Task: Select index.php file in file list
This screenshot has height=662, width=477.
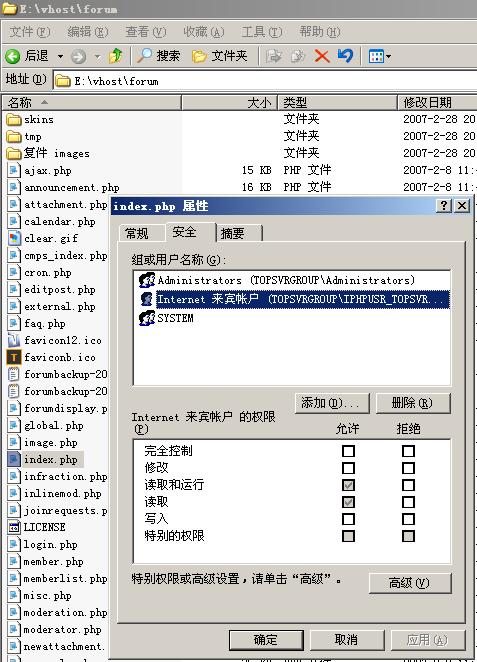Action: [45, 459]
